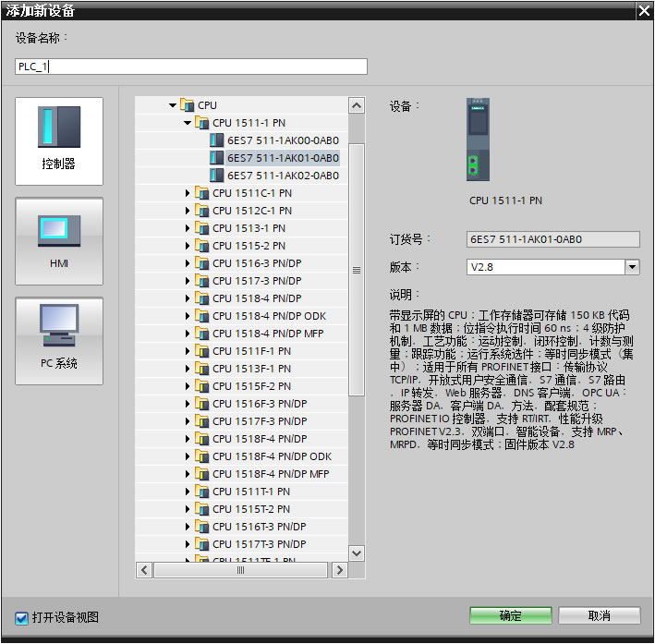Image resolution: width=655 pixels, height=644 pixels.
Task: Select tree item CPU 1517-3 PN/DP
Action: (x=257, y=280)
